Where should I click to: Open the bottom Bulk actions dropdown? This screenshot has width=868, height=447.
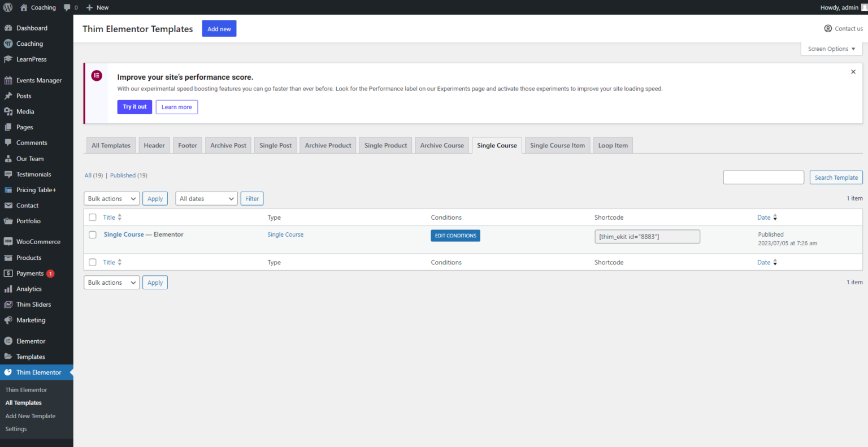coord(112,283)
